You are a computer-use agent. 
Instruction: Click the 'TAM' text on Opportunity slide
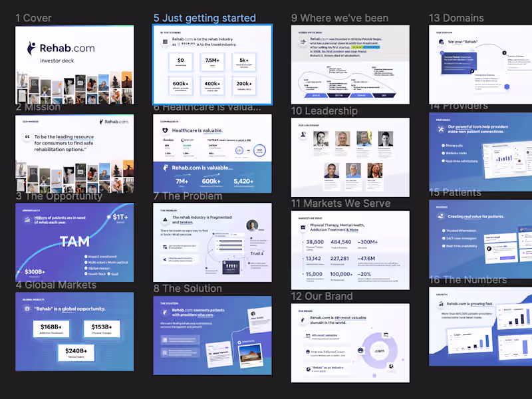pyautogui.click(x=74, y=241)
